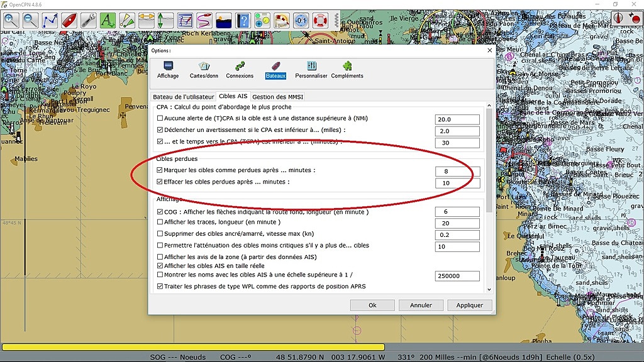Switch to Gestion des MMSI tab
This screenshot has height=362, width=644.
(x=277, y=97)
